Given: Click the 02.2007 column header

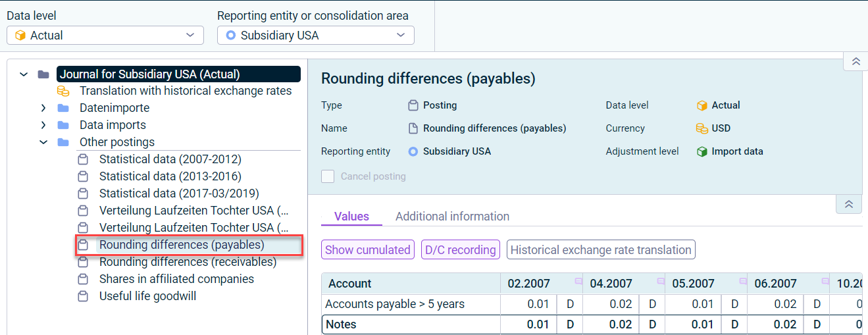Looking at the screenshot, I should 541,284.
